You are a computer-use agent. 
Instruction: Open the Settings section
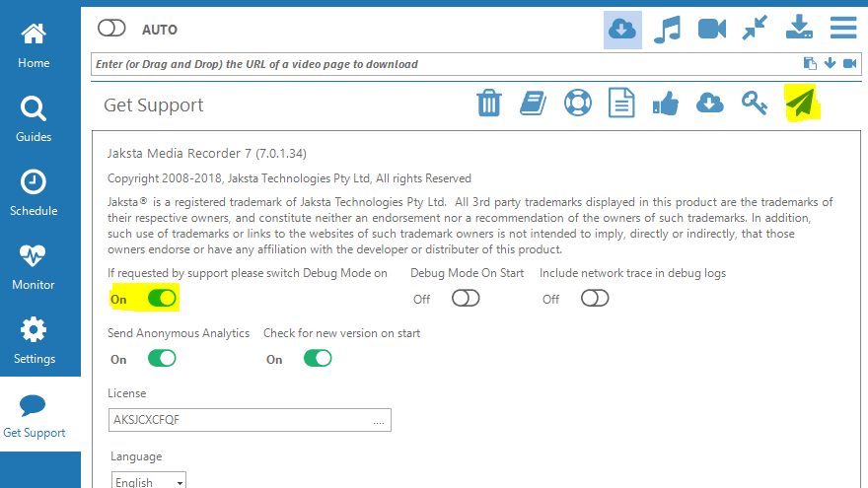pyautogui.click(x=34, y=341)
